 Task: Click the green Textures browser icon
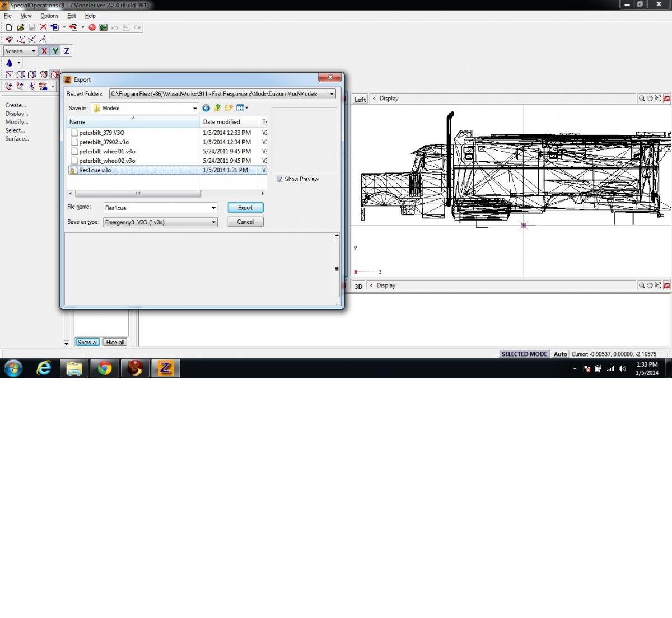pos(104,27)
